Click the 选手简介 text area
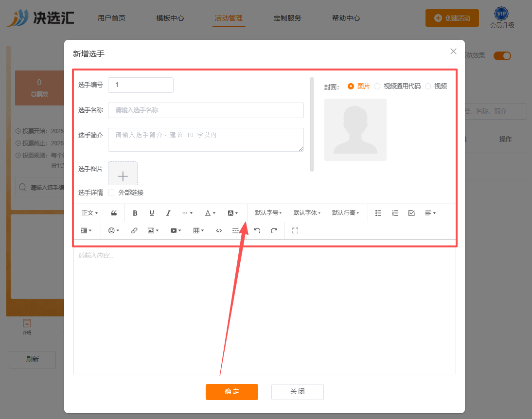The width and height of the screenshot is (532, 419). point(206,140)
